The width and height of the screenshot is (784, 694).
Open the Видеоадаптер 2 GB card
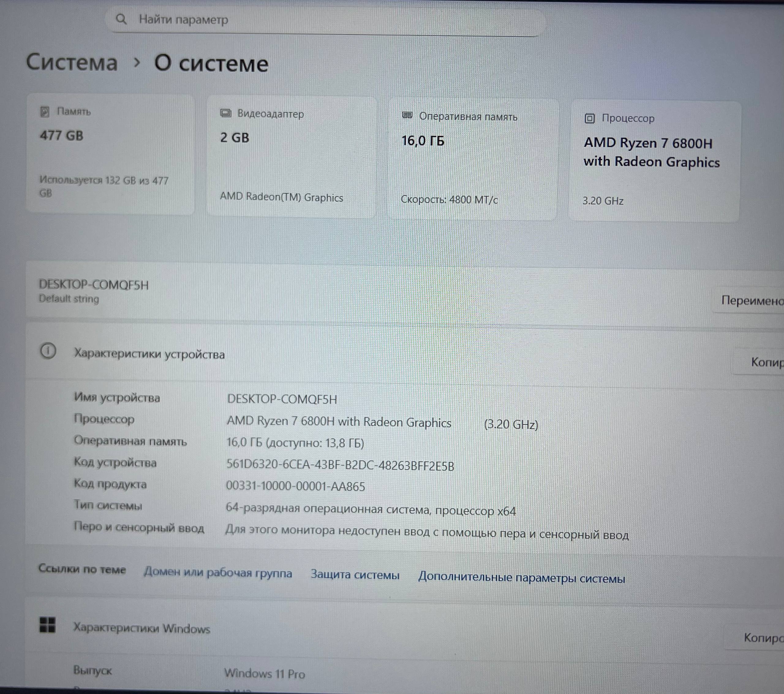(292, 157)
